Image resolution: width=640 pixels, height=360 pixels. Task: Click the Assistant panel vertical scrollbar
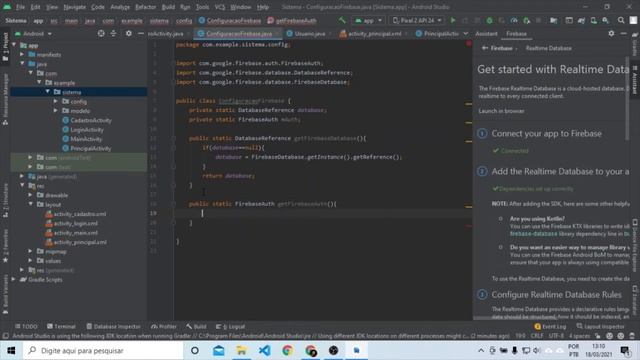click(x=627, y=98)
